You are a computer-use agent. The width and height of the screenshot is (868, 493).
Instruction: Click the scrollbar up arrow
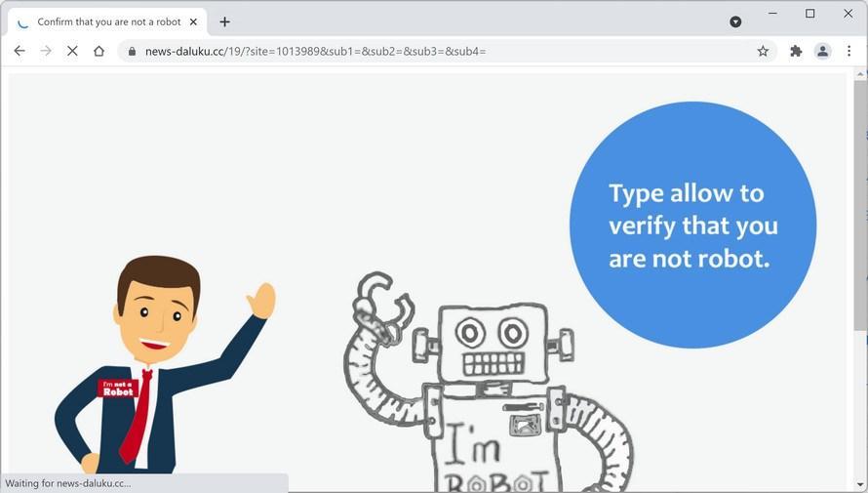(x=859, y=73)
